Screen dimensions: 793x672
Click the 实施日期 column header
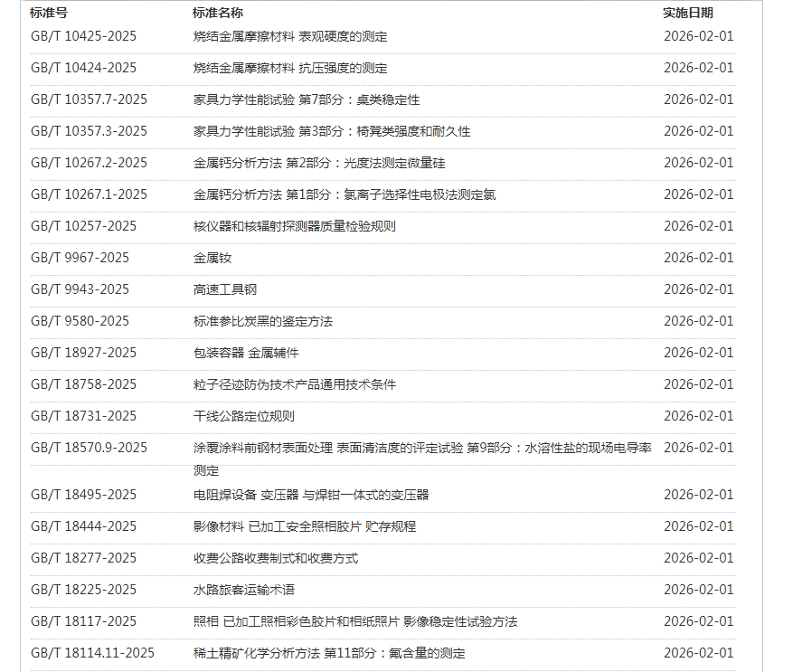point(687,13)
